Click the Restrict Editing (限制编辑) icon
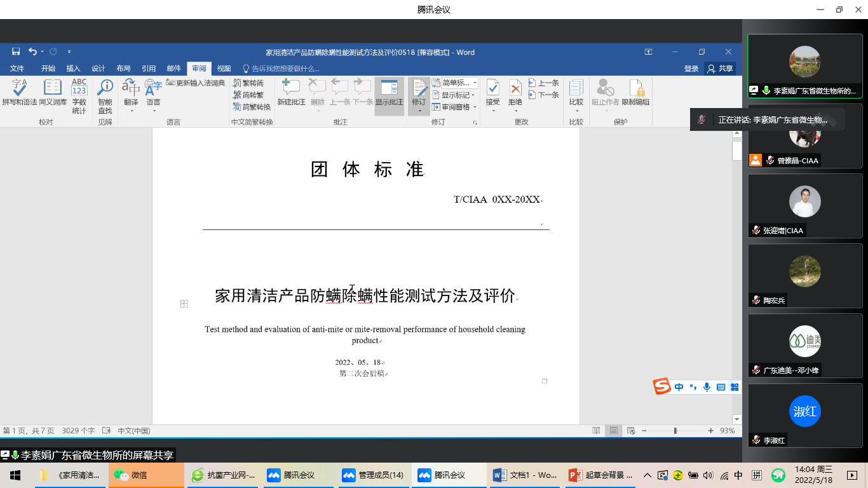 (x=635, y=93)
